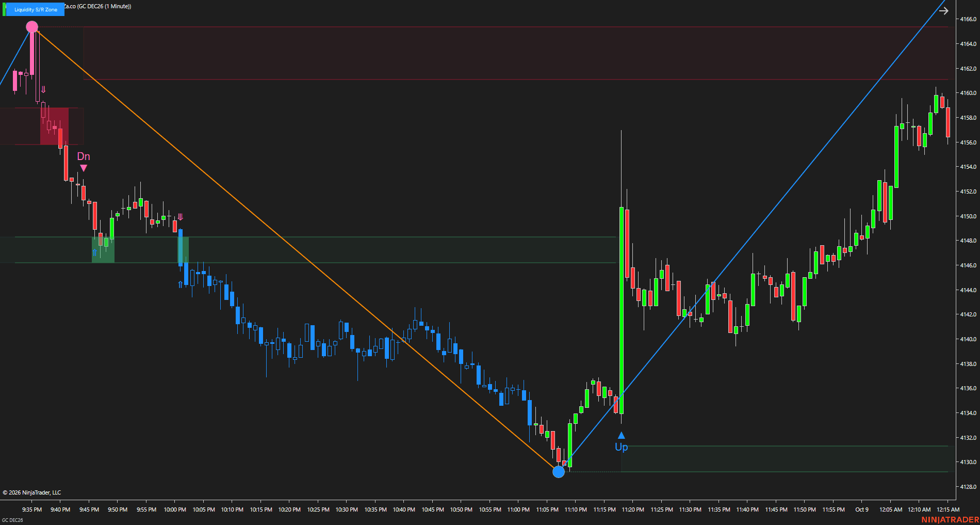Click the pink double down-arrow marker near 10:00 PM
980x525 pixels.
[180, 217]
